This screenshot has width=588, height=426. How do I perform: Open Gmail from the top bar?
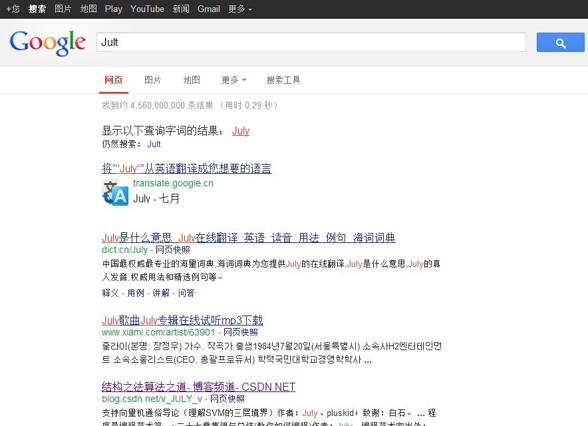(x=208, y=9)
